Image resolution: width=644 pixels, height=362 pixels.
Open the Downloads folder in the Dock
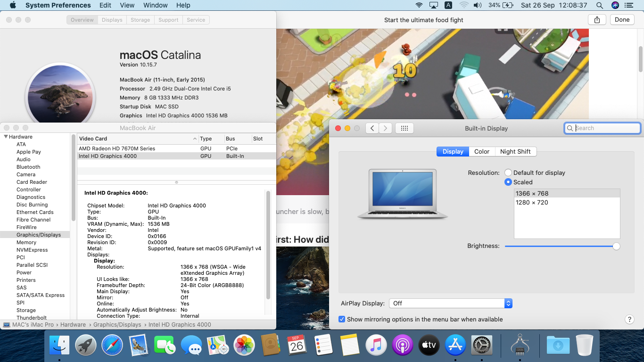tap(558, 346)
